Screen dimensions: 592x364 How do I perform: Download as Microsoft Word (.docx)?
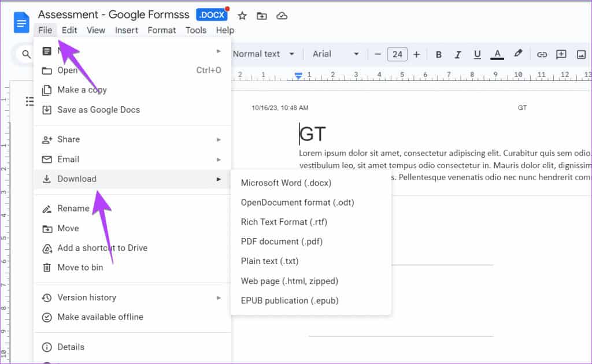pos(310,183)
